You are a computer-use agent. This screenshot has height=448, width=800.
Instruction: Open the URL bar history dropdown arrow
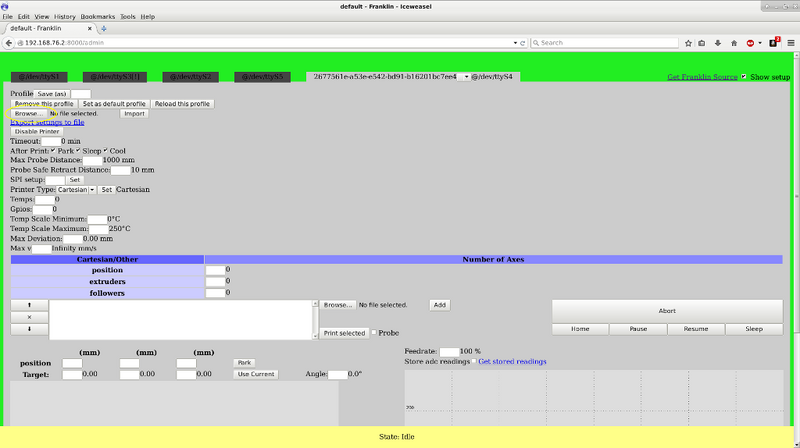515,43
